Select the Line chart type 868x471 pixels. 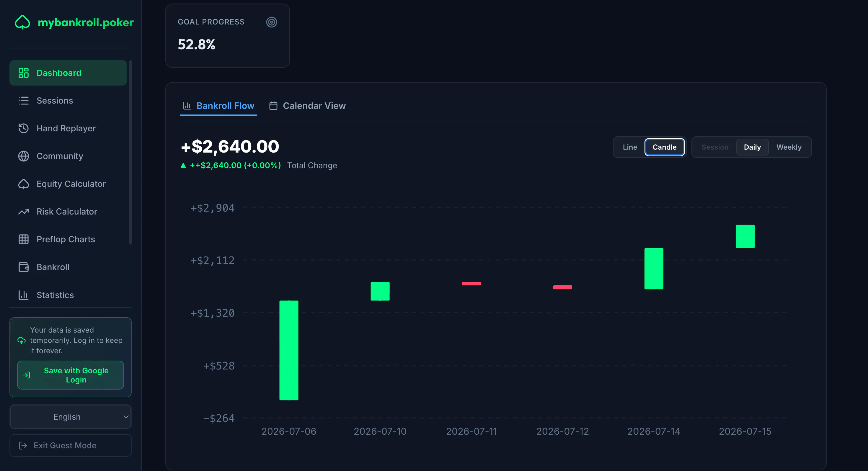point(630,147)
